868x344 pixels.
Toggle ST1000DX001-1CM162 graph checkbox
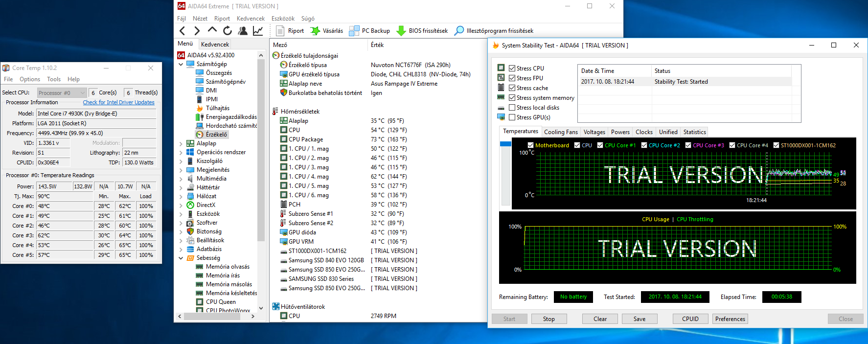click(x=776, y=145)
